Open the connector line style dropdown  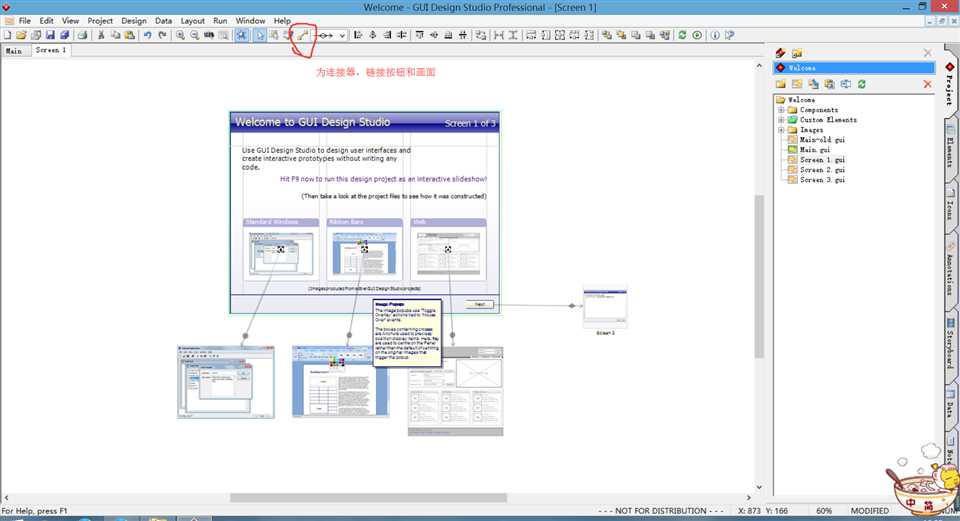coord(342,36)
